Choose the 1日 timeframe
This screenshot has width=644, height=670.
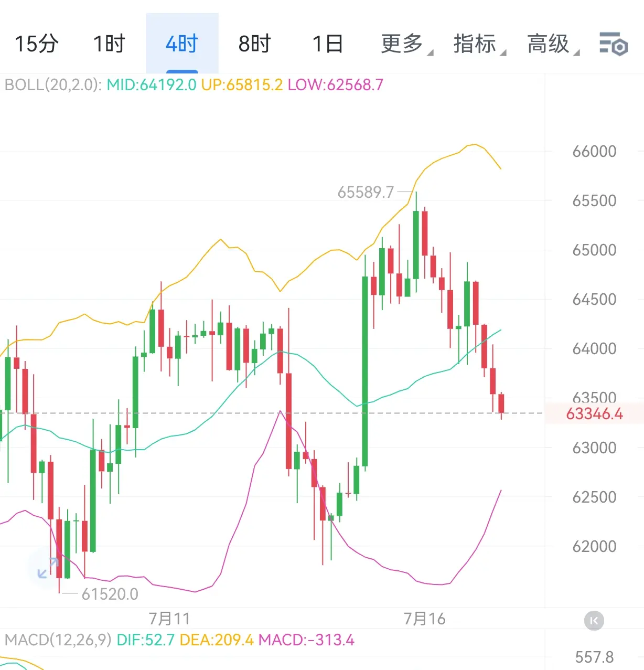click(x=328, y=44)
